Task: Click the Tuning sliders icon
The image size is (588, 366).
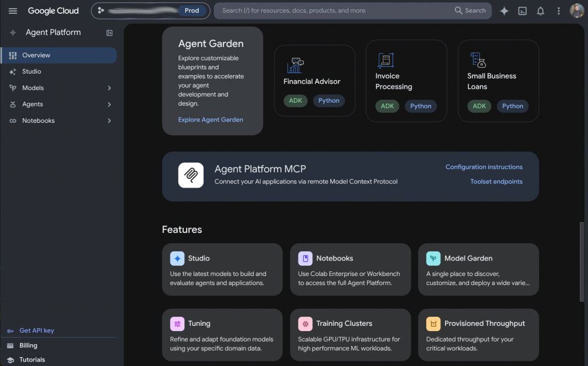Action: tap(177, 324)
